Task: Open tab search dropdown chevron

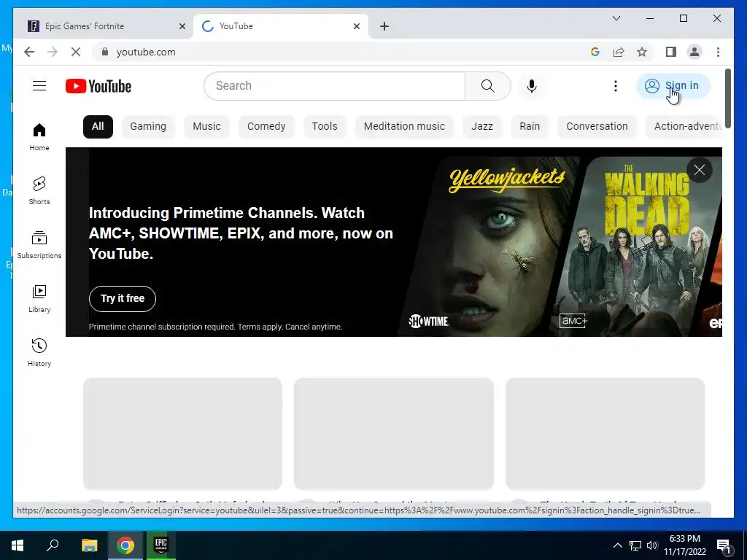Action: pyautogui.click(x=616, y=18)
